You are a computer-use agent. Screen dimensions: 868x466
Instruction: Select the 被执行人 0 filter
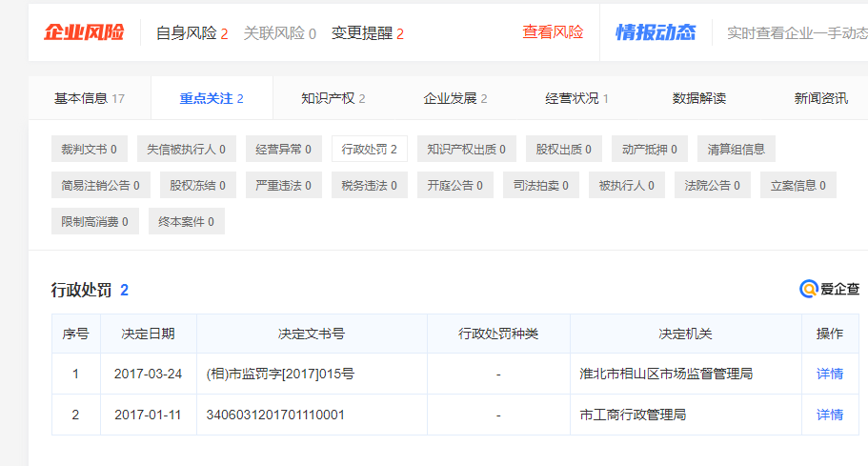[627, 186]
